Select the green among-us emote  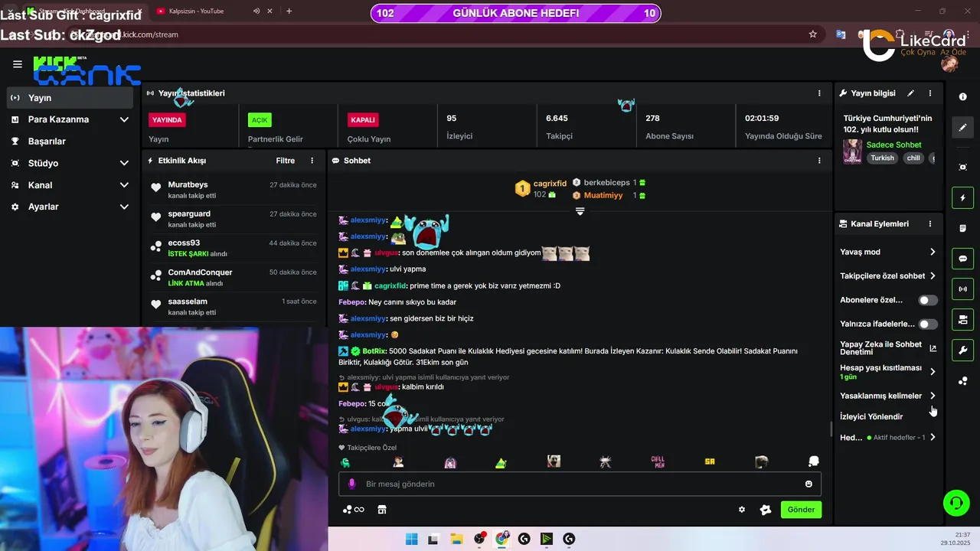[x=345, y=462]
